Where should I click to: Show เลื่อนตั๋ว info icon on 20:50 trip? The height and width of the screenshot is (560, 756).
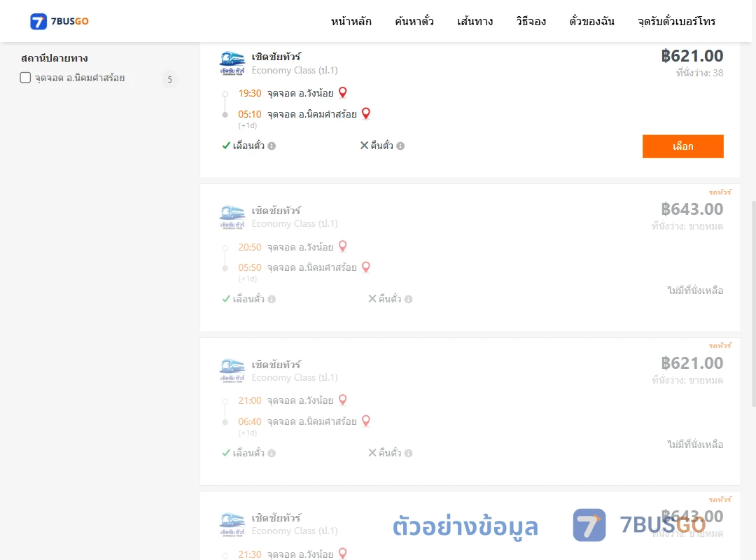(272, 299)
